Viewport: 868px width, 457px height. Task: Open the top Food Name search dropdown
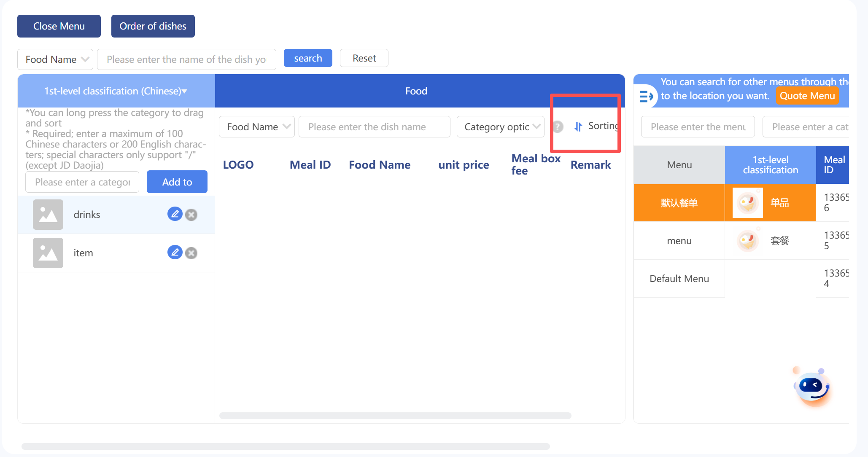pos(55,59)
